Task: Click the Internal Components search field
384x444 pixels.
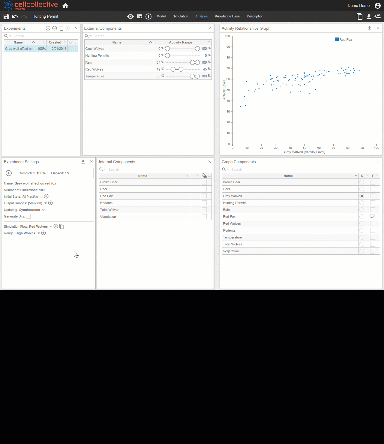Action: [x=155, y=169]
